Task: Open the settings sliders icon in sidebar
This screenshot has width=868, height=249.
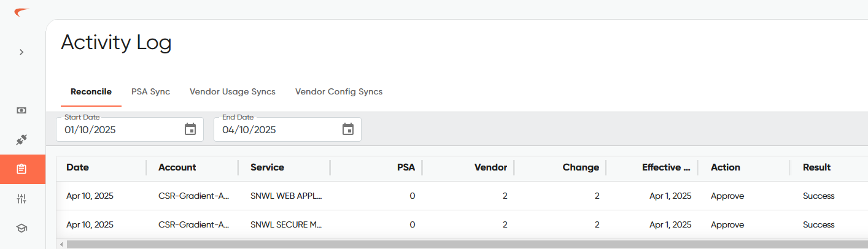Action: pyautogui.click(x=21, y=199)
